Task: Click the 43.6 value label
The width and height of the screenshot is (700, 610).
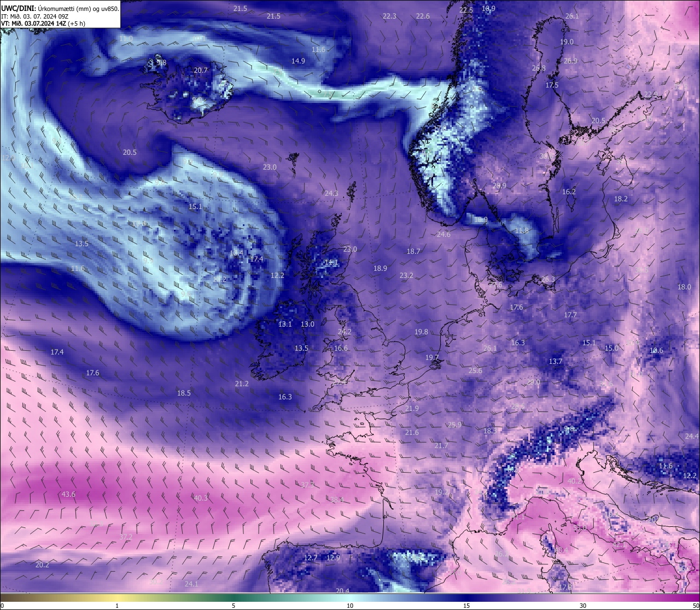Action: 68,495
